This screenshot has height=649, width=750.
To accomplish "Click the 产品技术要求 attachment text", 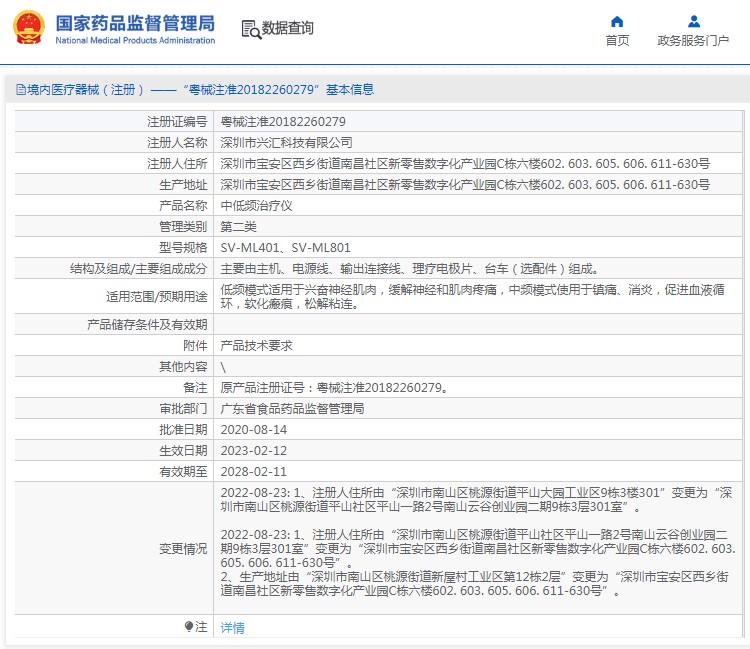I will tap(256, 345).
